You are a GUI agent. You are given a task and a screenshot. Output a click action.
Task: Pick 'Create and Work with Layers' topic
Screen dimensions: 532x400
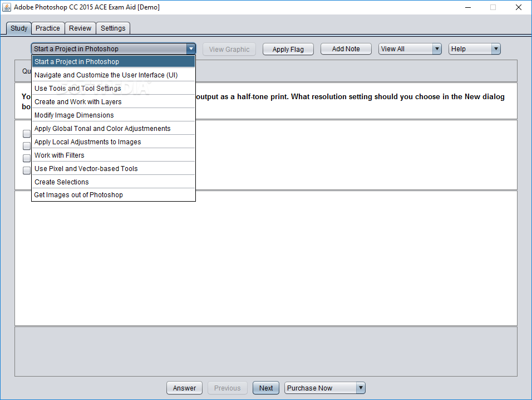tap(114, 102)
